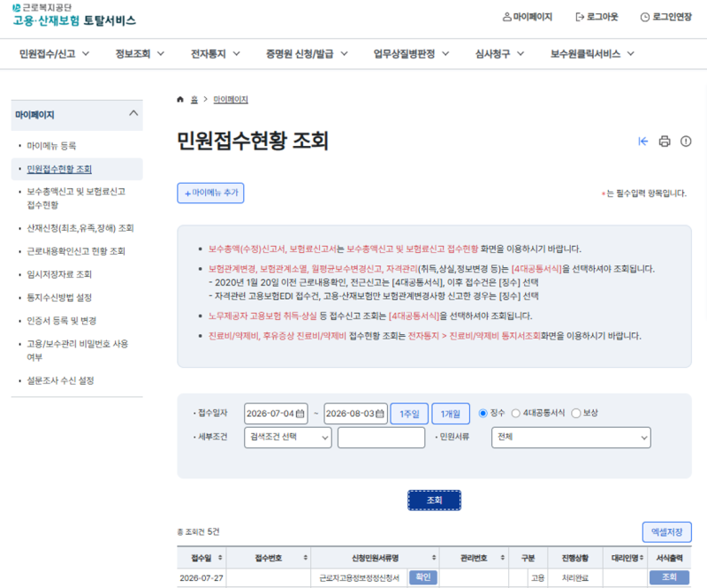707x588 pixels.
Task: Click the collapse-sidebar arrow icon
Action: point(643,141)
